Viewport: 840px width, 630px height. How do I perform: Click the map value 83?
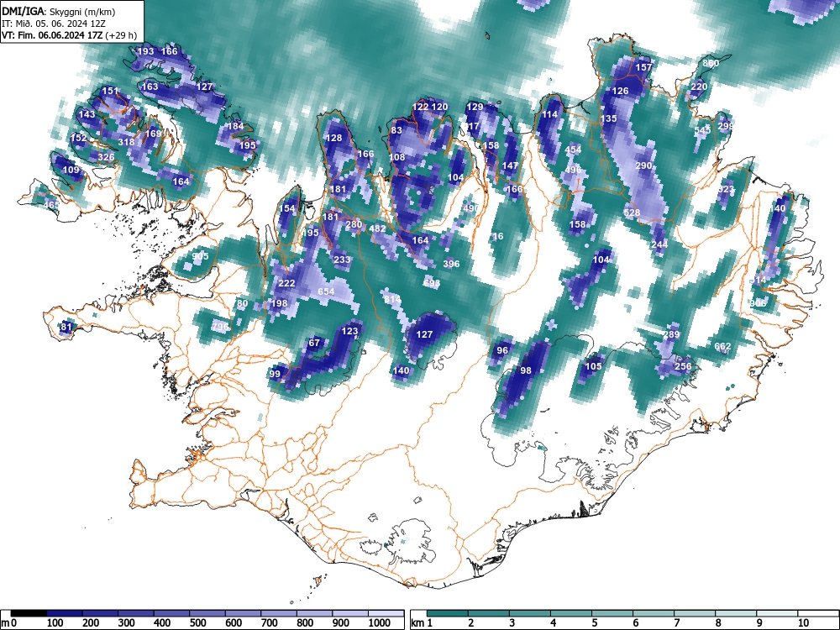(396, 130)
